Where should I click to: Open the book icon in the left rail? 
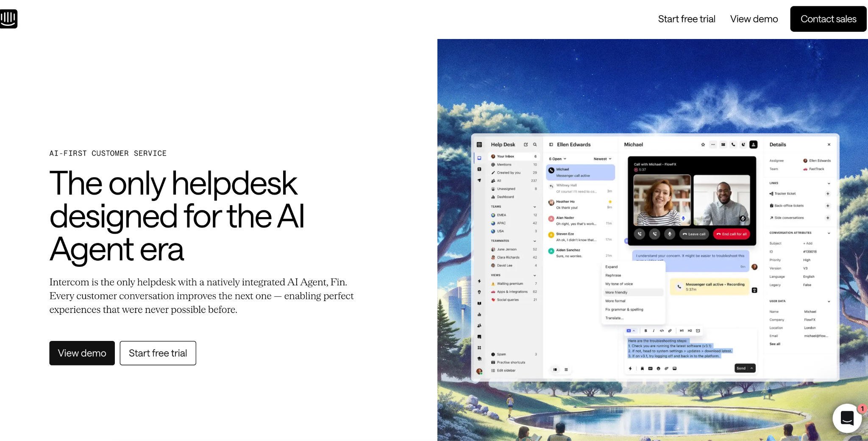(x=479, y=303)
